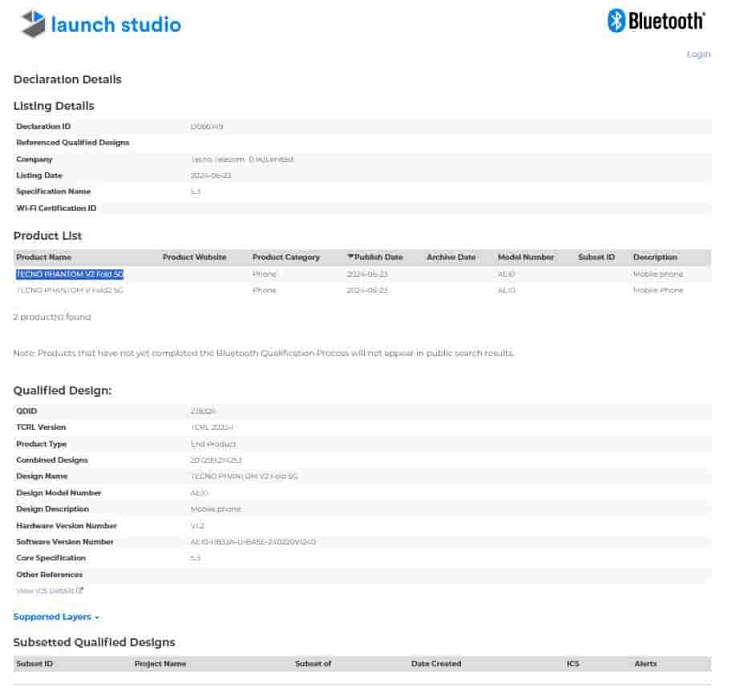This screenshot has height=700, width=740.
Task: Click Subset ID header in Product List
Action: tap(596, 257)
